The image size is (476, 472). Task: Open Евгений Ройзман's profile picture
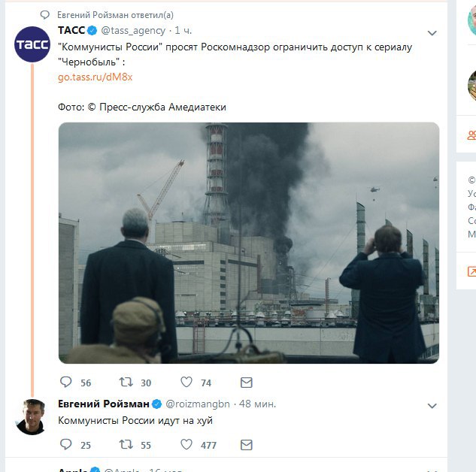[31, 417]
